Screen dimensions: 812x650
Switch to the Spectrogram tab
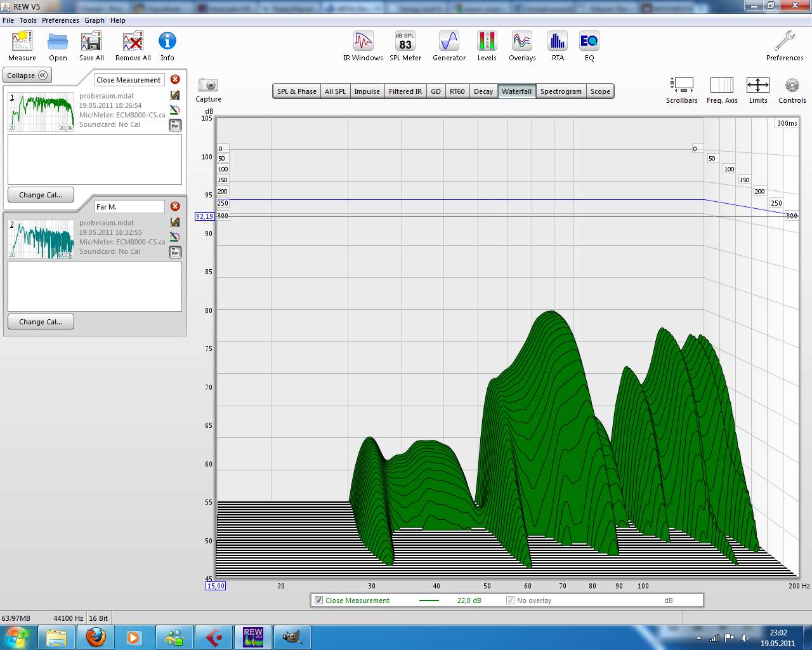click(561, 91)
